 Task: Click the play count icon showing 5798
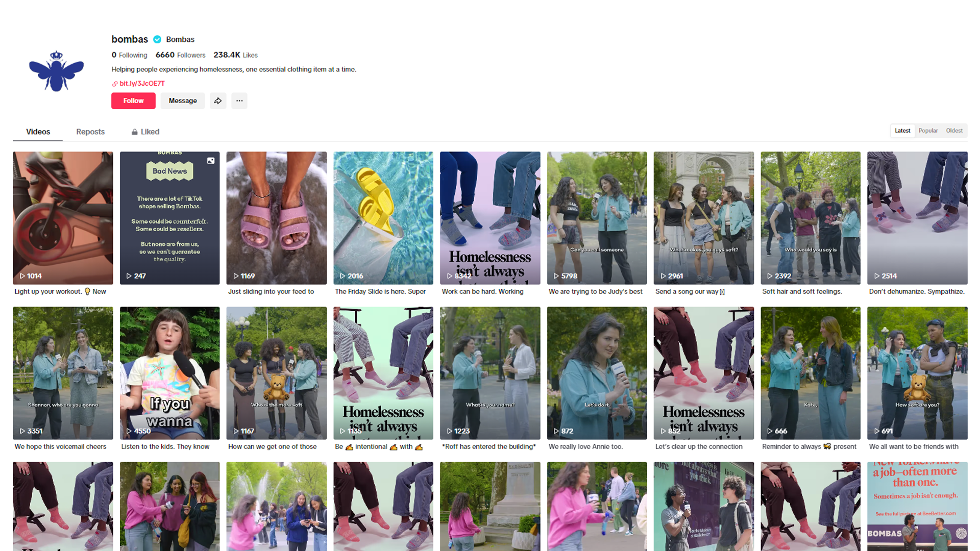point(556,276)
